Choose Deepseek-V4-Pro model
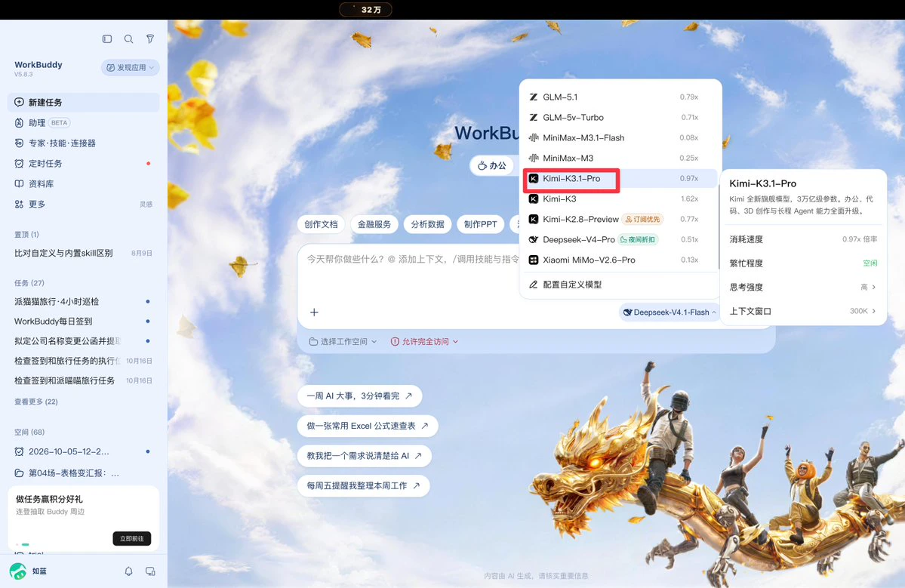The height and width of the screenshot is (588, 905). click(620, 239)
